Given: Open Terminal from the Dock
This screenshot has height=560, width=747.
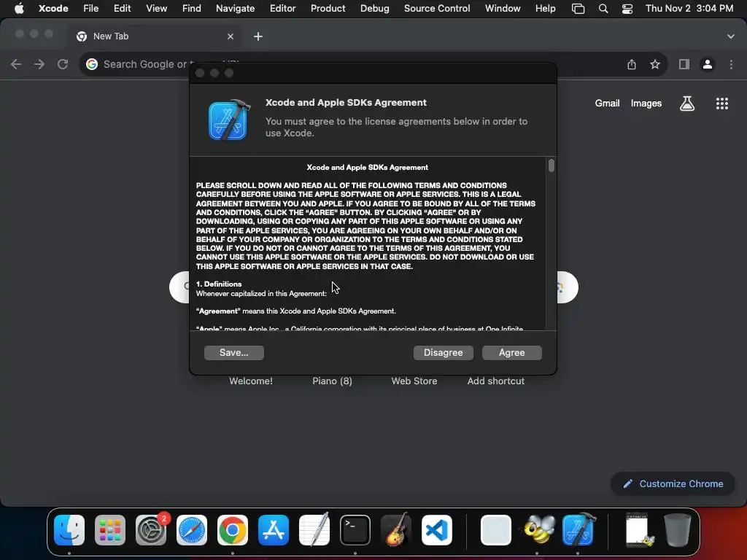Looking at the screenshot, I should (x=355, y=530).
